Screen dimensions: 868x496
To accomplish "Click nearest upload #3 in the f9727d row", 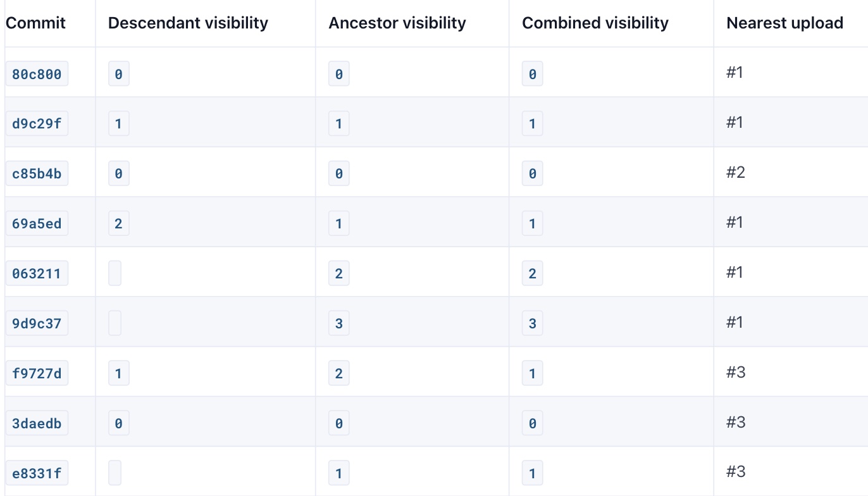I will 736,372.
